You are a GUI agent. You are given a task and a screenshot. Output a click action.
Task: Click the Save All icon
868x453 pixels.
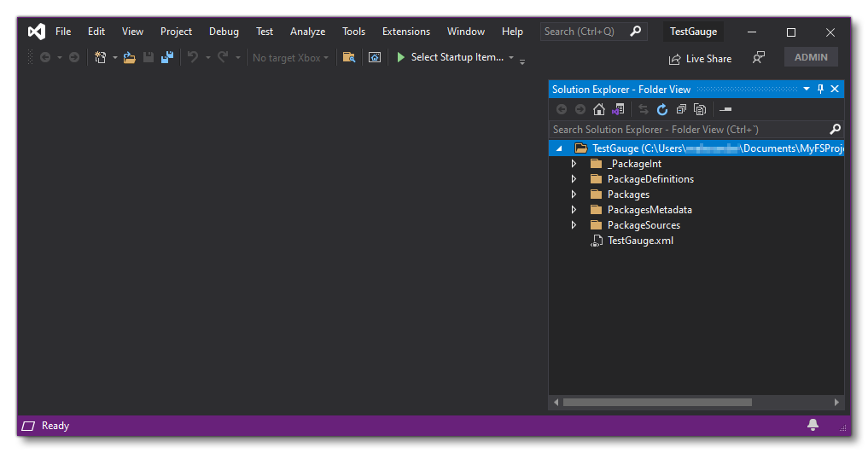(167, 57)
